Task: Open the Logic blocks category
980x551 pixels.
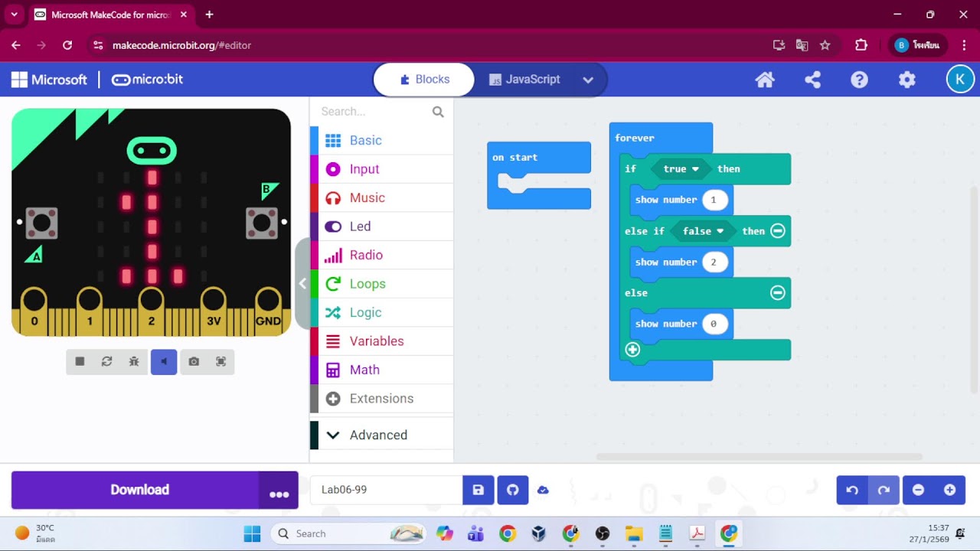Action: [x=382, y=312]
